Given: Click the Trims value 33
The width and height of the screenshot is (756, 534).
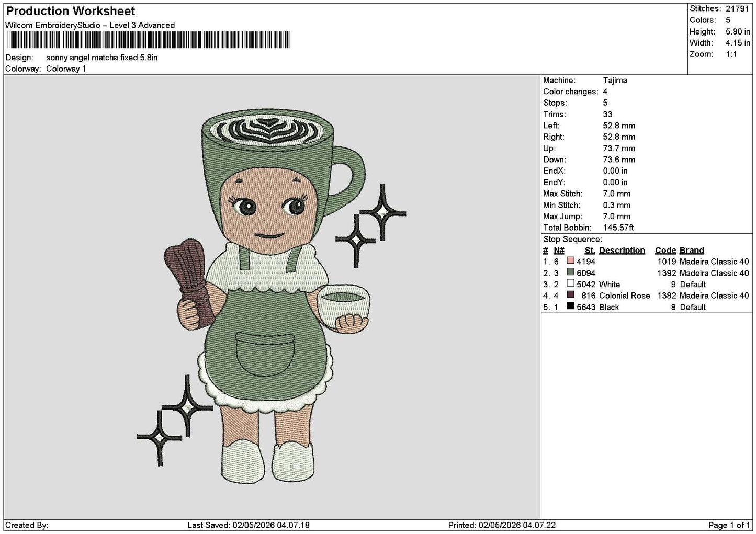Looking at the screenshot, I should point(607,114).
